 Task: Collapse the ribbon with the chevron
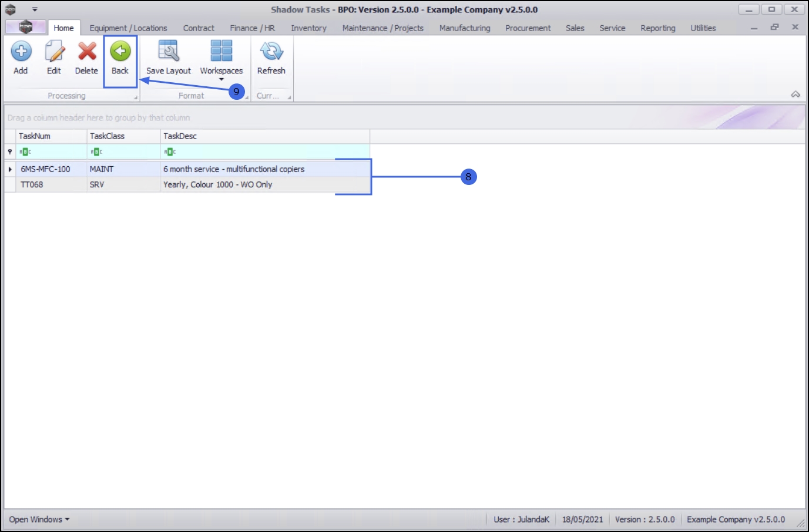(x=795, y=95)
